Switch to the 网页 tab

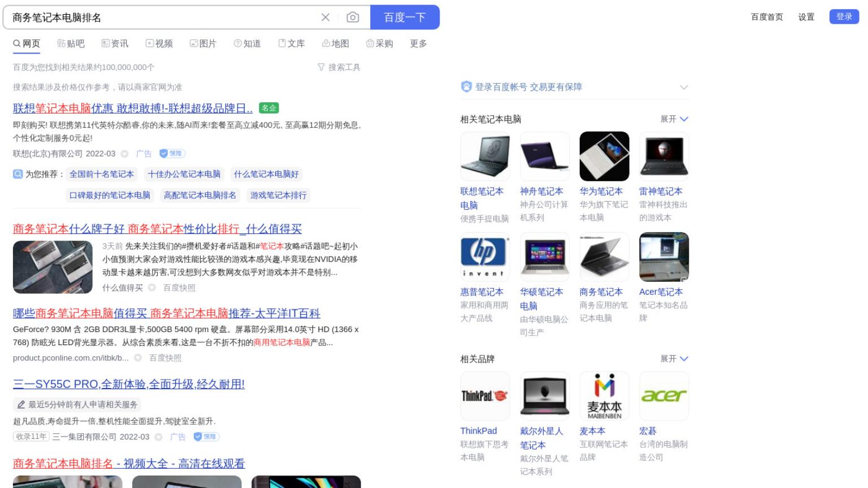27,43
